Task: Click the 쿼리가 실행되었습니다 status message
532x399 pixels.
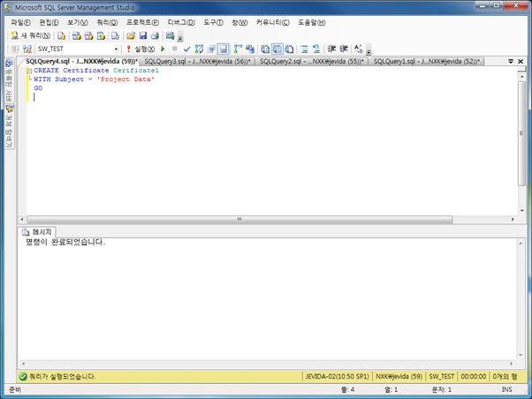Action: [63, 376]
